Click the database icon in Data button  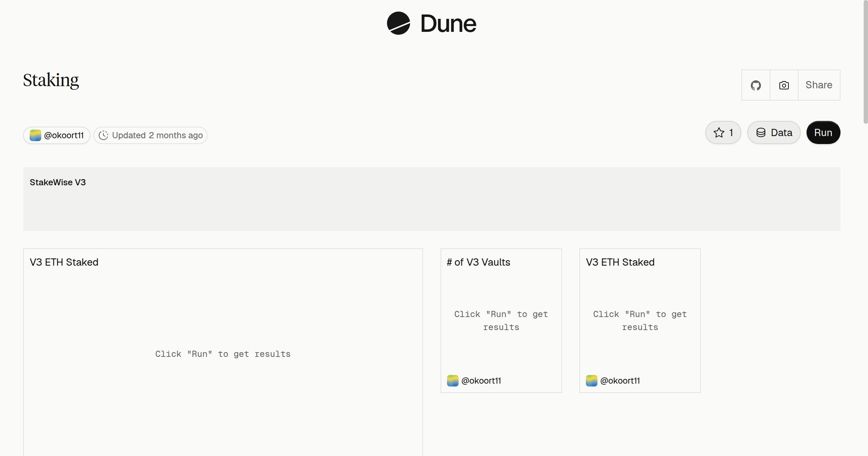pyautogui.click(x=761, y=132)
